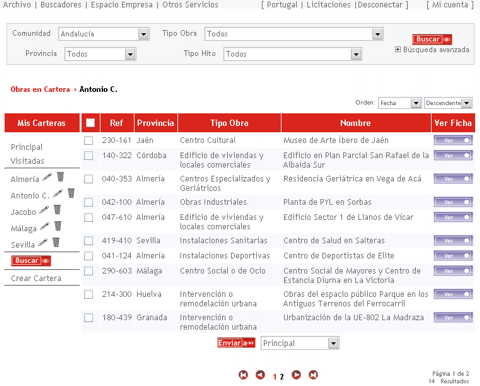The height and width of the screenshot is (386, 480).
Task: View ficha for Edificio Sector 1 de Llanos de Vícar
Action: [x=453, y=217]
